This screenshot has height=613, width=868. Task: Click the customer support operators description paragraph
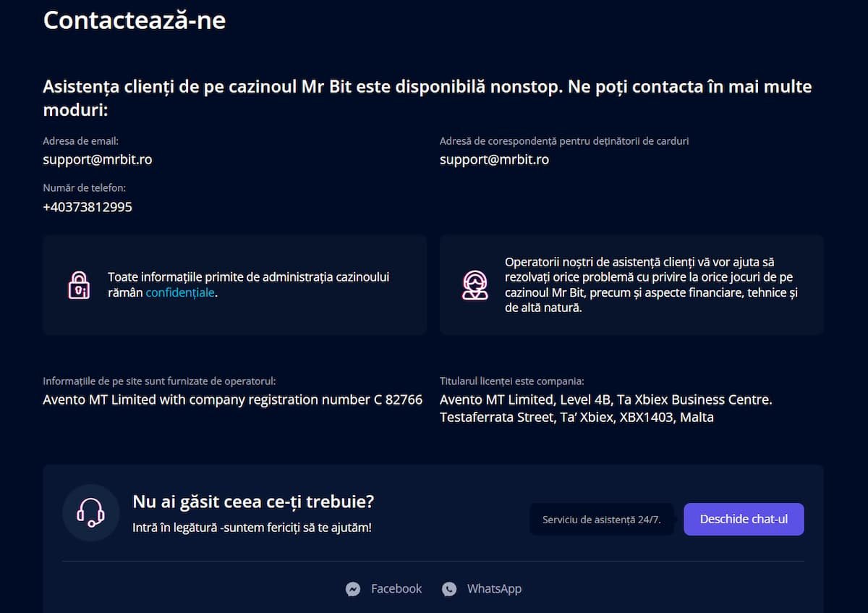651,285
